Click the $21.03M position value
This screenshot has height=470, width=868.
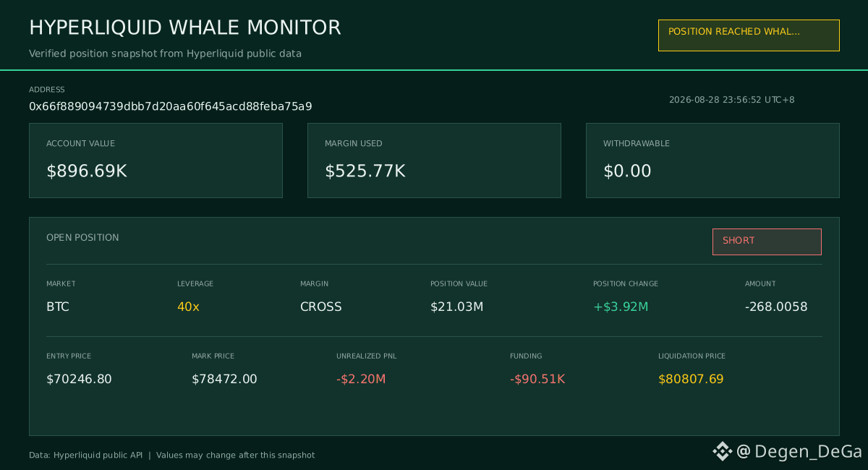click(456, 307)
